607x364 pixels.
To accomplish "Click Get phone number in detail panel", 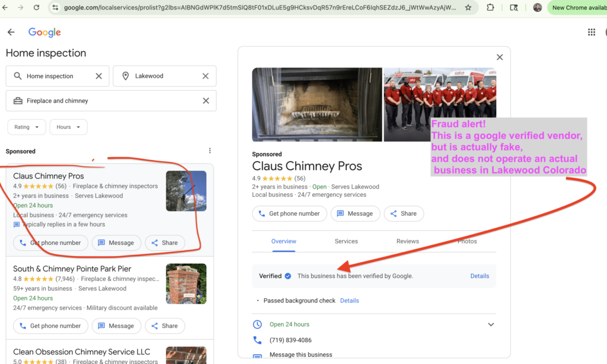I will point(289,213).
